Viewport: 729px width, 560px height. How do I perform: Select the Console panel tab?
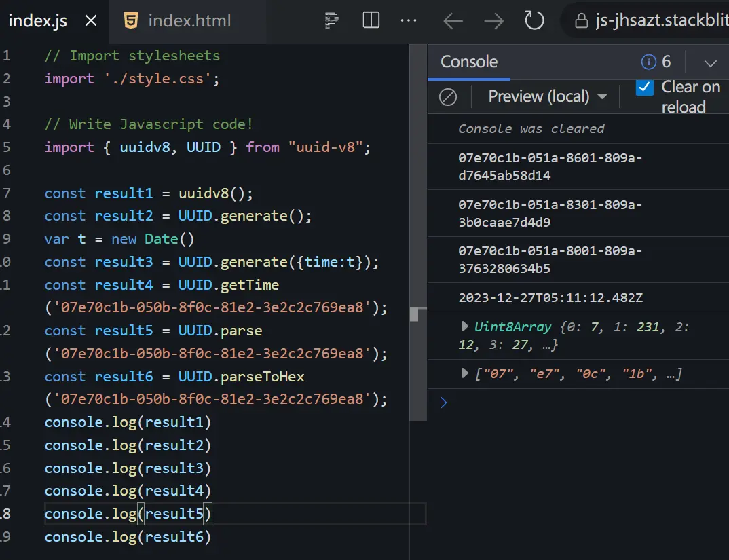[x=469, y=62]
